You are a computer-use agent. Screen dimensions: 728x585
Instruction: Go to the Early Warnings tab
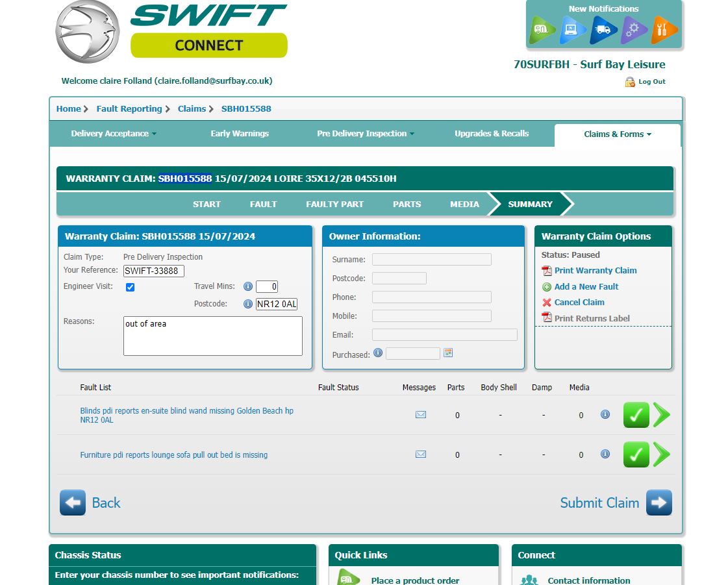[x=240, y=134]
